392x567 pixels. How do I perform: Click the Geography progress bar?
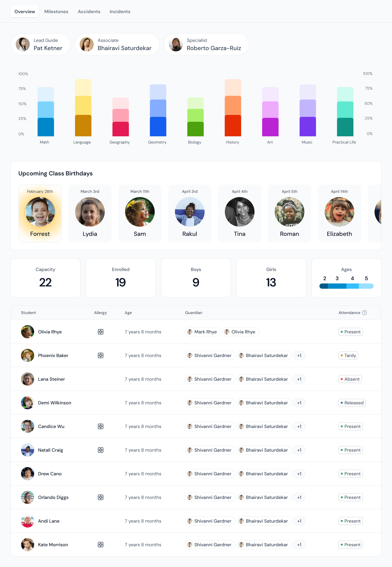[x=121, y=117]
